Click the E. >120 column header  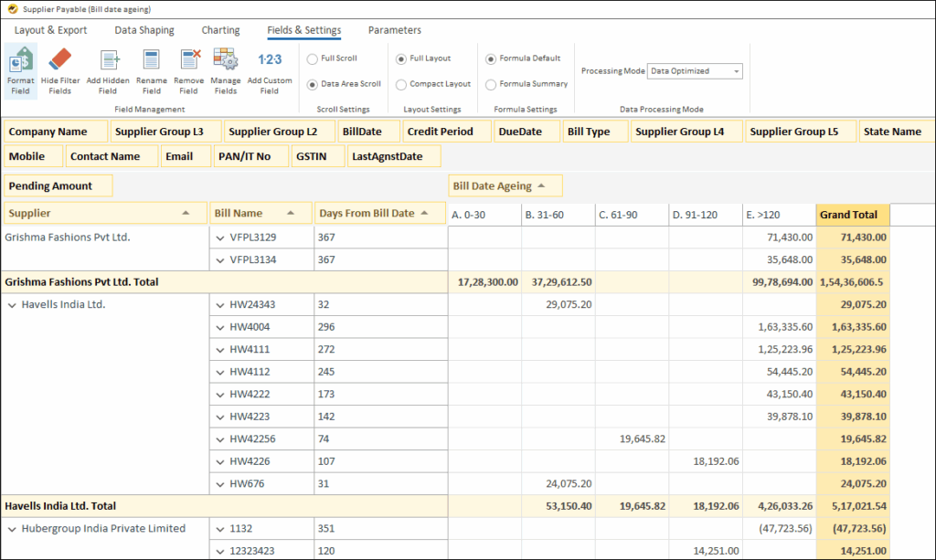pyautogui.click(x=779, y=215)
